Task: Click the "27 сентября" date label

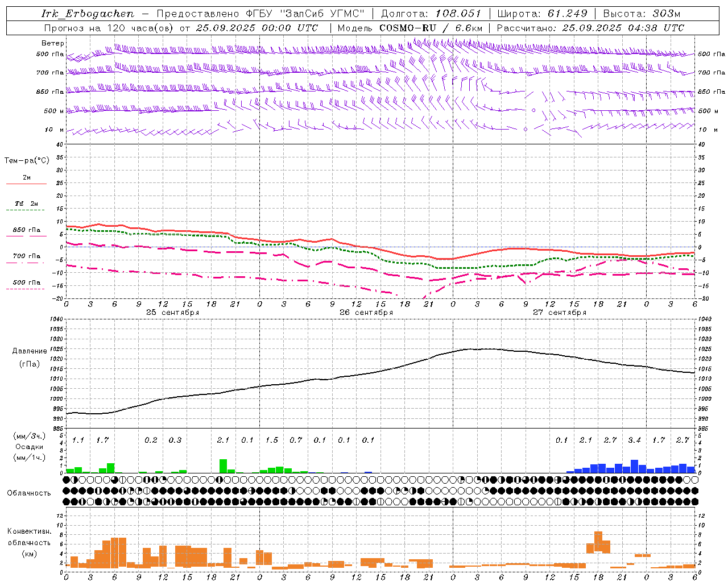Action: pyautogui.click(x=559, y=313)
